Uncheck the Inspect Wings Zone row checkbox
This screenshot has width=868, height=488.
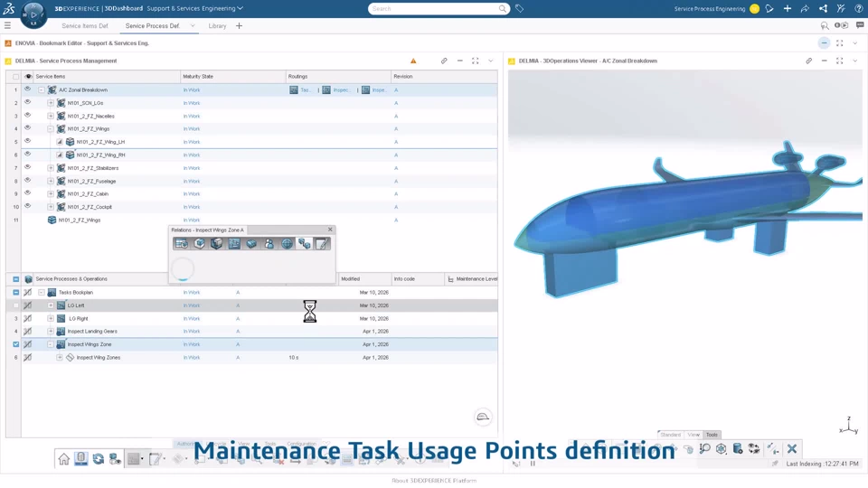pos(15,344)
